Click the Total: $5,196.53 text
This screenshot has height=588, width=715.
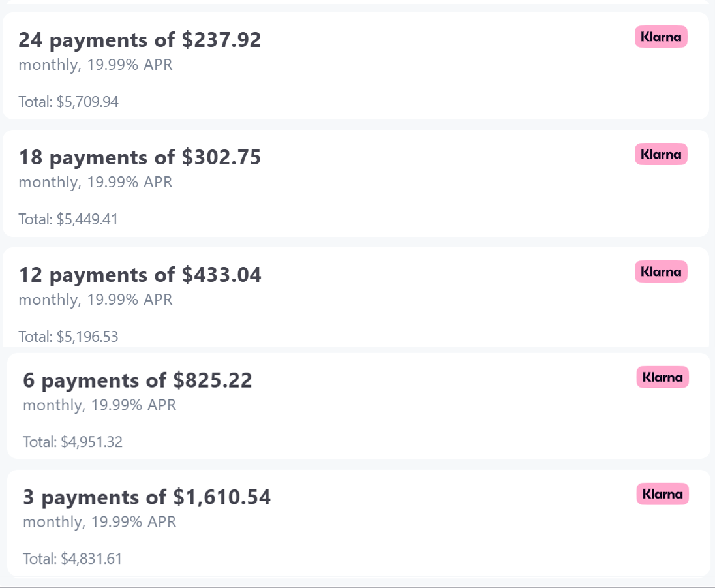[68, 337]
